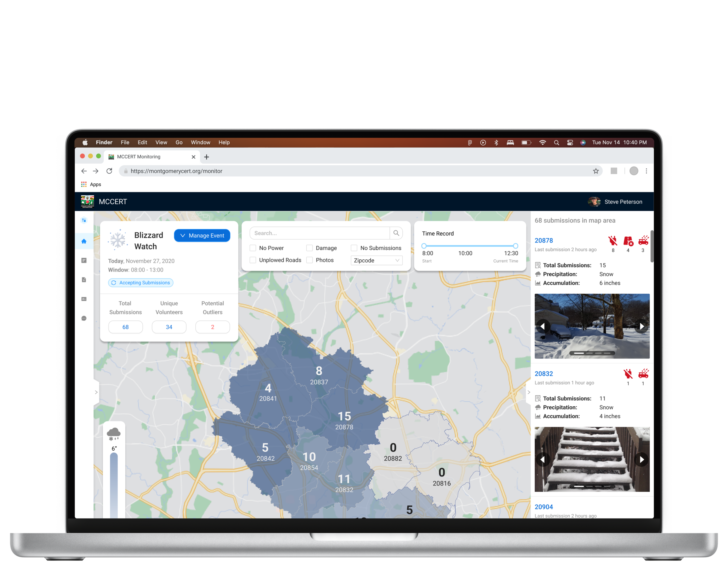Open the Zipcode dropdown
Screen dimensions: 728x565
376,260
